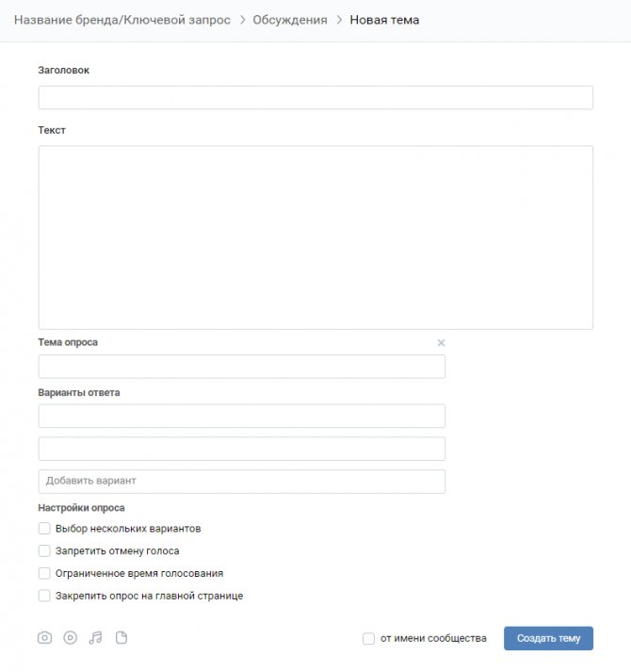Open Обсуждения breadcrumb link
The height and width of the screenshot is (672, 631).
[x=290, y=20]
